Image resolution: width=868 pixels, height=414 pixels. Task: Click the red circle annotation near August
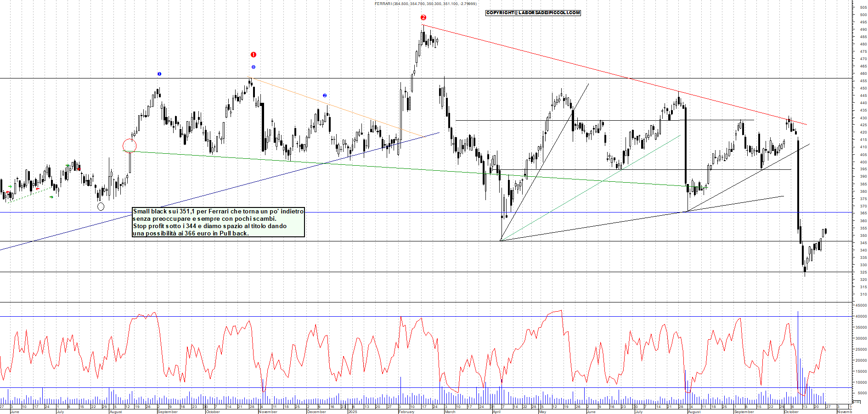tap(130, 145)
